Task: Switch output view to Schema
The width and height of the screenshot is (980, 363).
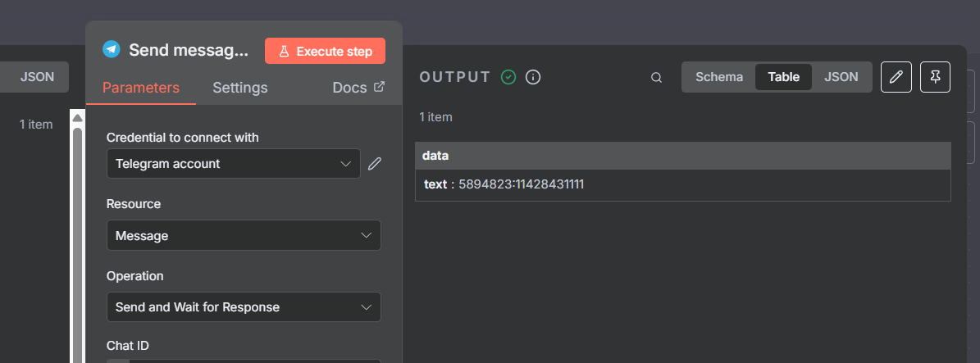Action: tap(719, 77)
